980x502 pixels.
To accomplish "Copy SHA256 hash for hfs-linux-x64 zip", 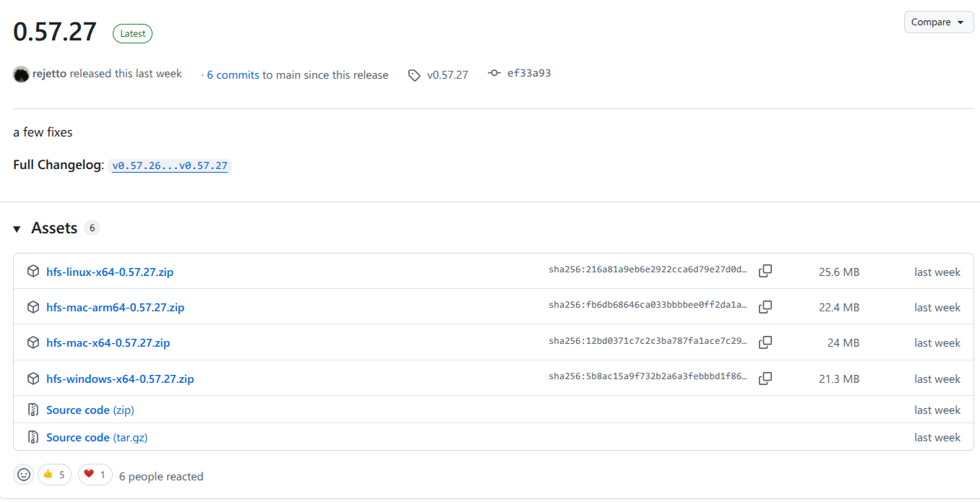I will [765, 272].
